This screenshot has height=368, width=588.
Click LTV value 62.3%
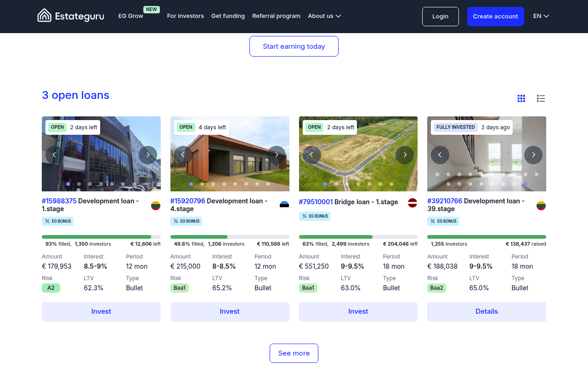coord(94,288)
